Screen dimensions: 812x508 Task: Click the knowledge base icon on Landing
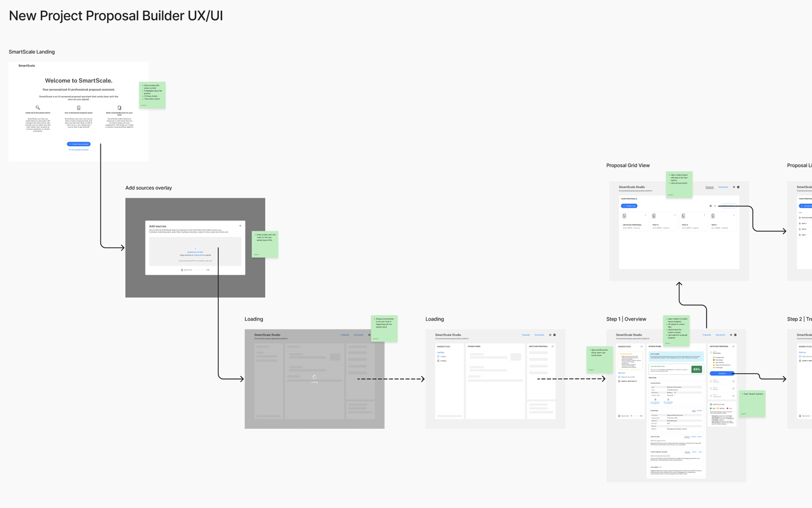point(119,107)
